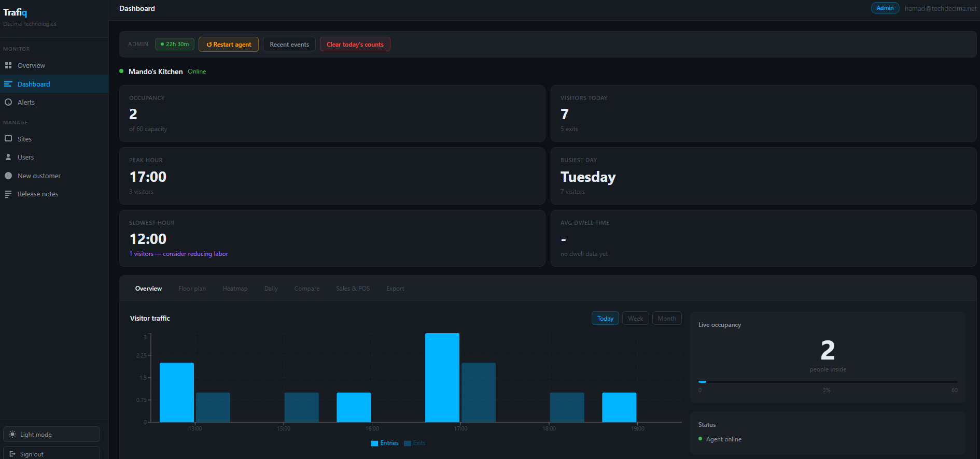The image size is (980, 459).
Task: Click the 'people inside' label
Action: (x=828, y=369)
